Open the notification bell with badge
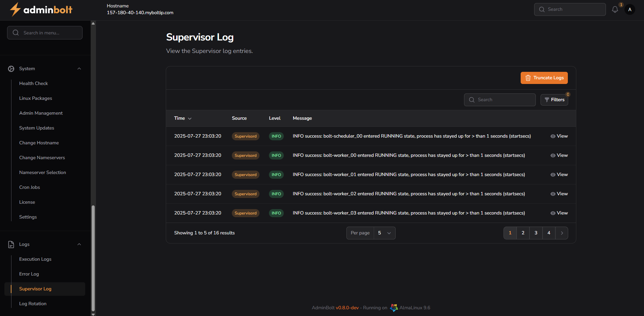Image resolution: width=644 pixels, height=316 pixels. pyautogui.click(x=615, y=9)
